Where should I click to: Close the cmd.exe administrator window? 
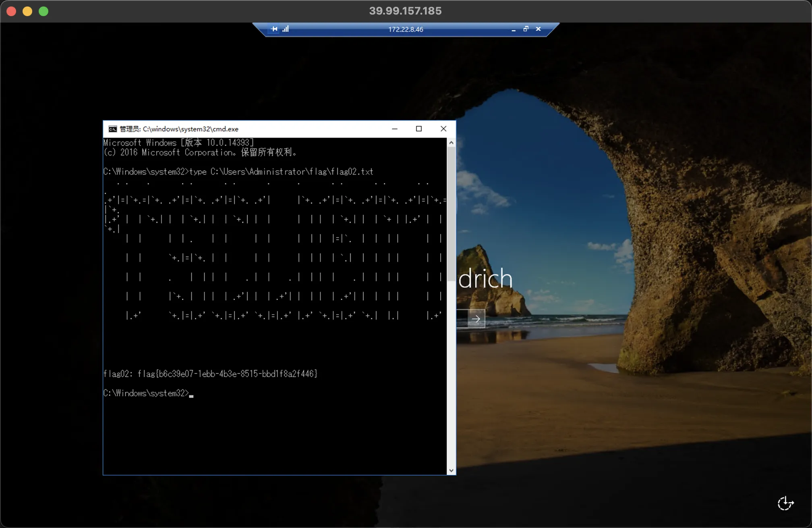coord(443,129)
